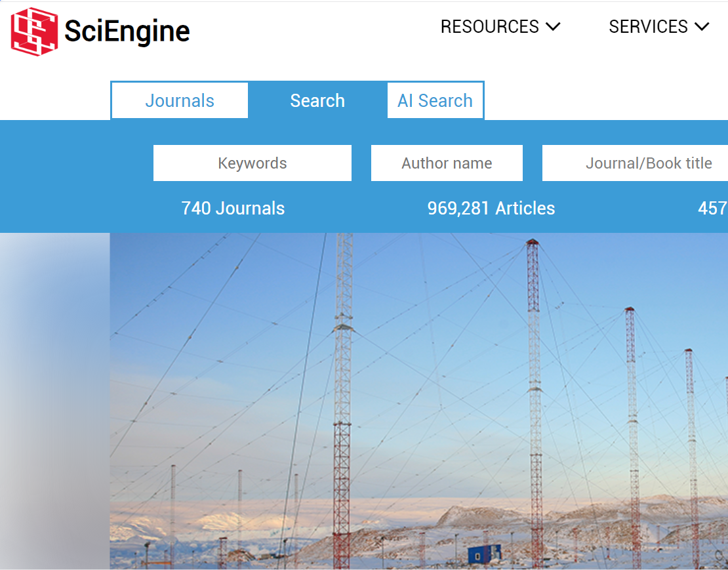The width and height of the screenshot is (728, 570).
Task: Click the 740 Journals statistic
Action: pos(233,209)
